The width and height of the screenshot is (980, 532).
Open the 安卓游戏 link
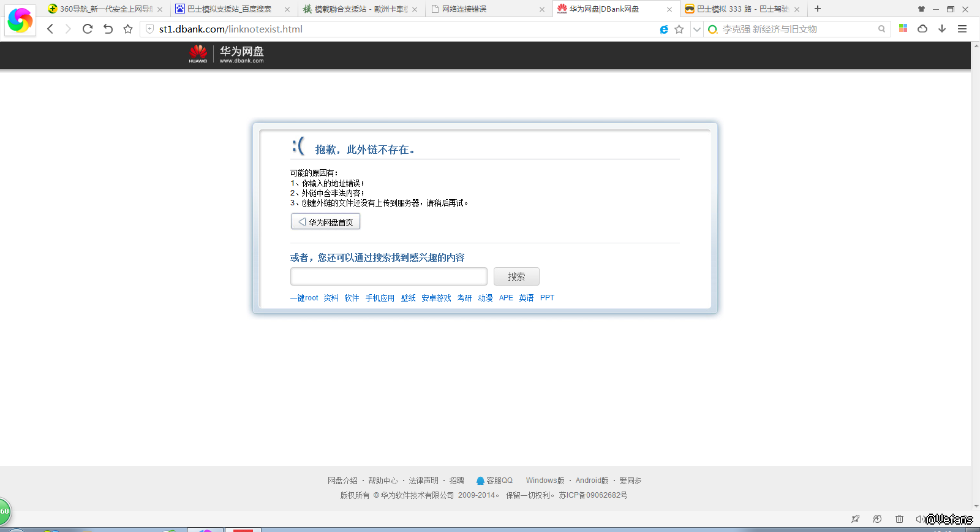pyautogui.click(x=436, y=298)
